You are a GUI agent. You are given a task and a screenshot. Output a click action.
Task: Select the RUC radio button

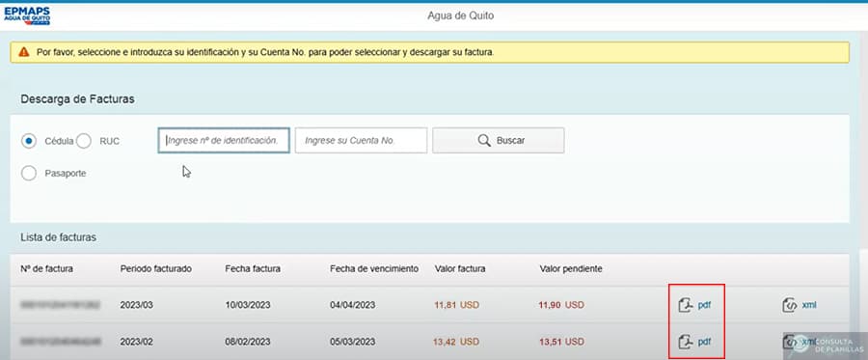84,141
